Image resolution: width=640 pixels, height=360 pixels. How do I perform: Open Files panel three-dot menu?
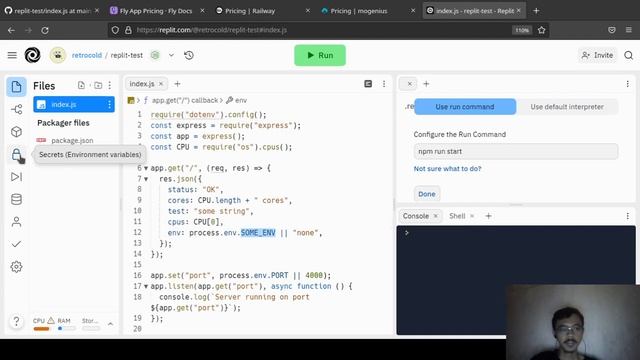tap(110, 85)
